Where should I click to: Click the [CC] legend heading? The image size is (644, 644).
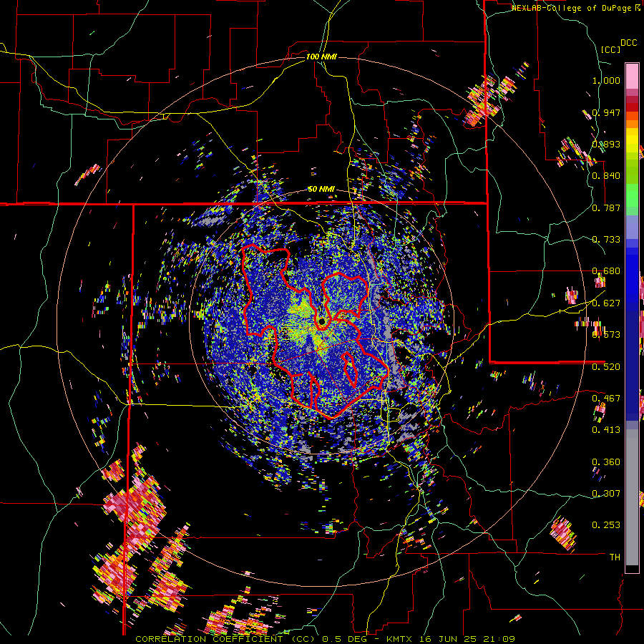tap(610, 49)
